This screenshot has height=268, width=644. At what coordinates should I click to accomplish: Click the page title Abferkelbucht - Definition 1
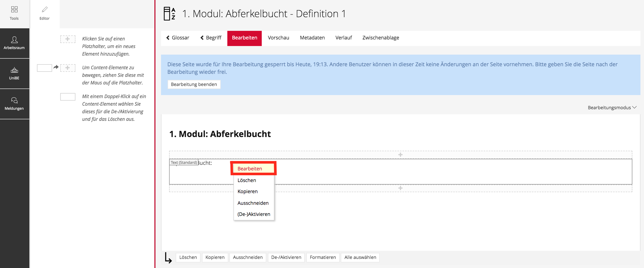click(264, 14)
